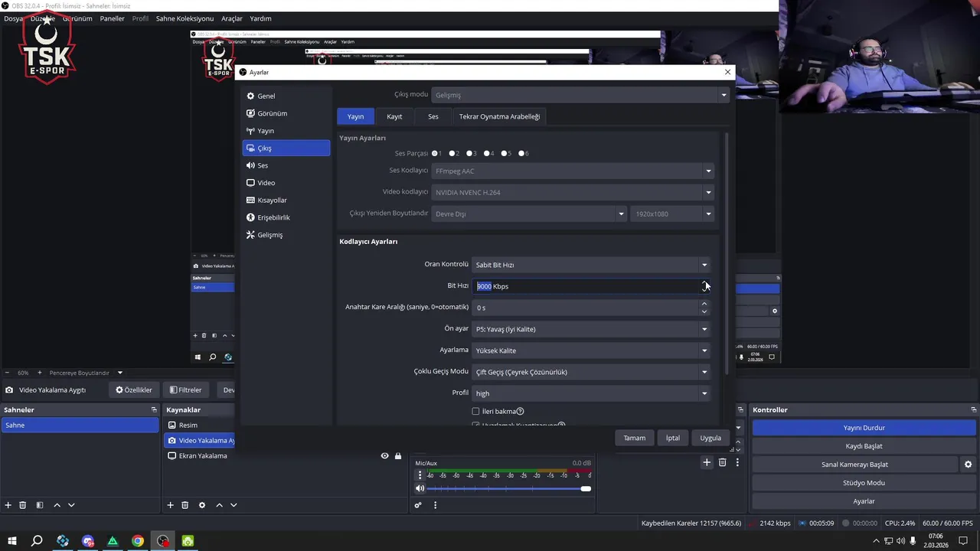This screenshot has width=980, height=551.
Task: Open source properties gear in Kaynaklar toolbar
Action: (x=202, y=505)
